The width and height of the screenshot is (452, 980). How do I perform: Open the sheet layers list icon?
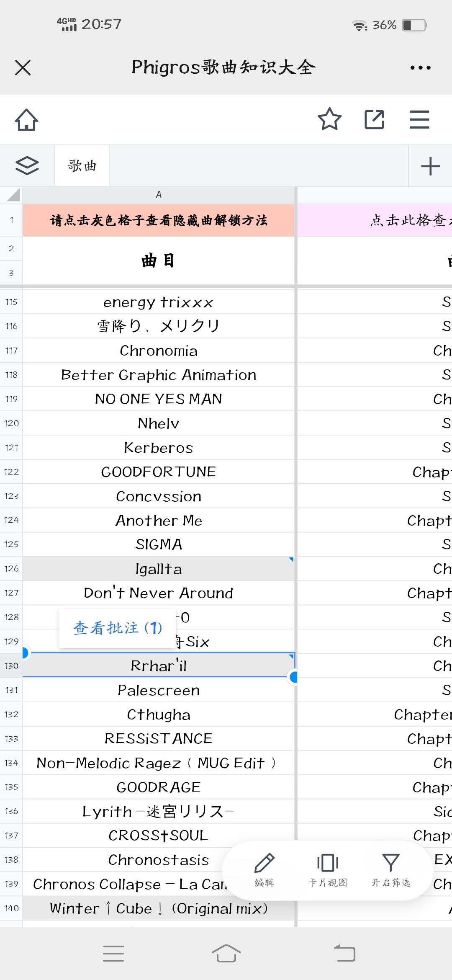[x=27, y=166]
